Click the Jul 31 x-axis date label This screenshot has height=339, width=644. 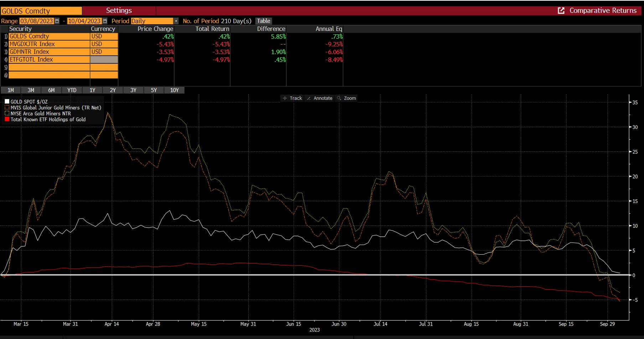(x=426, y=324)
